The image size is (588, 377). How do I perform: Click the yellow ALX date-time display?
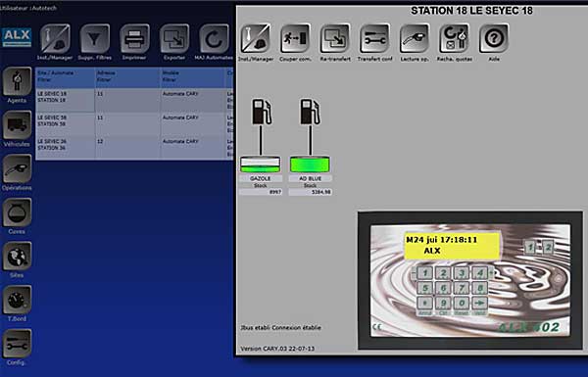pos(452,246)
